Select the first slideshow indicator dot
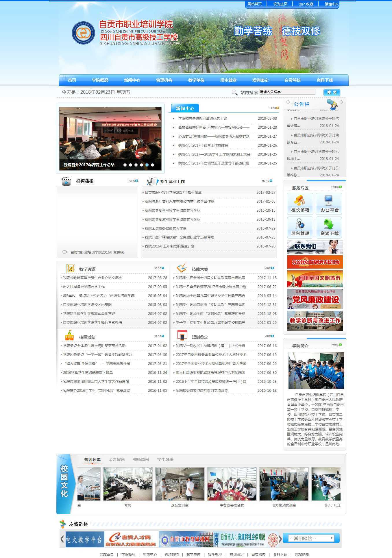Image resolution: width=392 pixels, height=558 pixels. pyautogui.click(x=125, y=165)
